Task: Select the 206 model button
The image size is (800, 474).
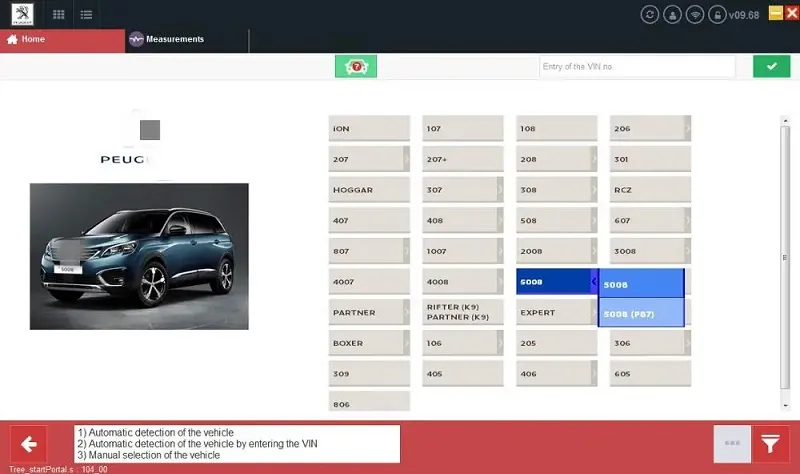Action: pos(651,128)
